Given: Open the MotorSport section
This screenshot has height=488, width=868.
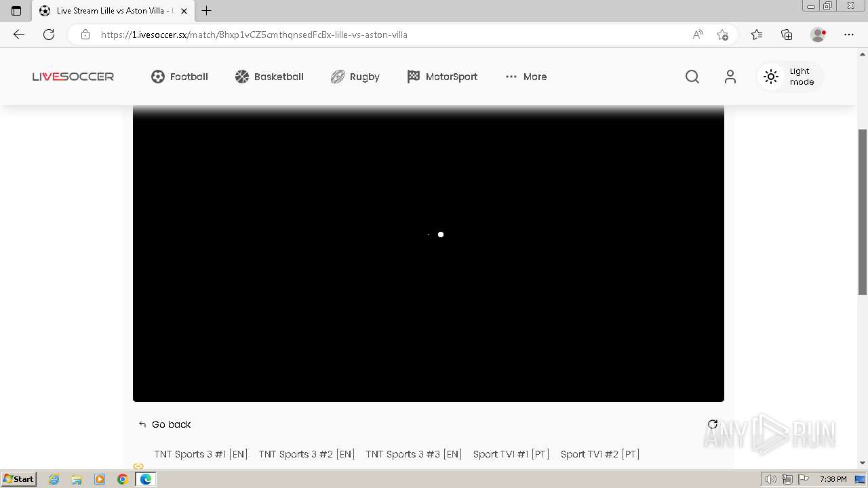Looking at the screenshot, I should (x=442, y=77).
